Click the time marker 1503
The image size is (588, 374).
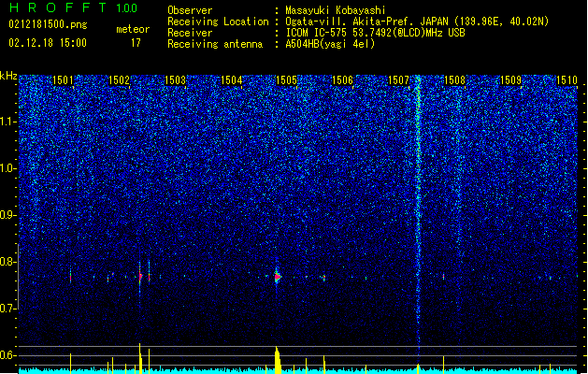175,80
